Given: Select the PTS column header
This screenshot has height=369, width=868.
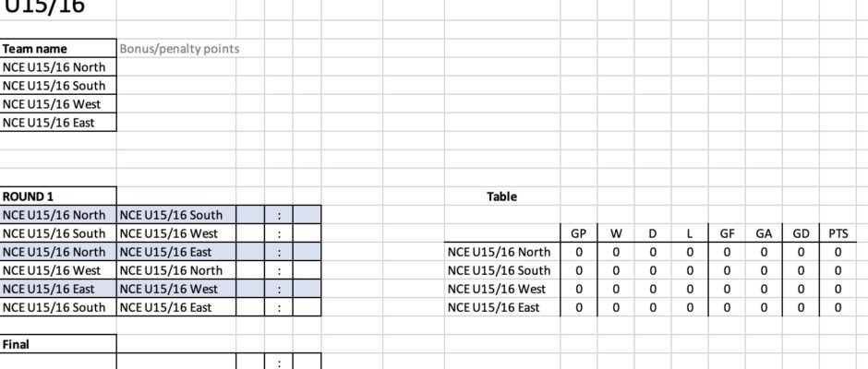Looking at the screenshot, I should [838, 233].
